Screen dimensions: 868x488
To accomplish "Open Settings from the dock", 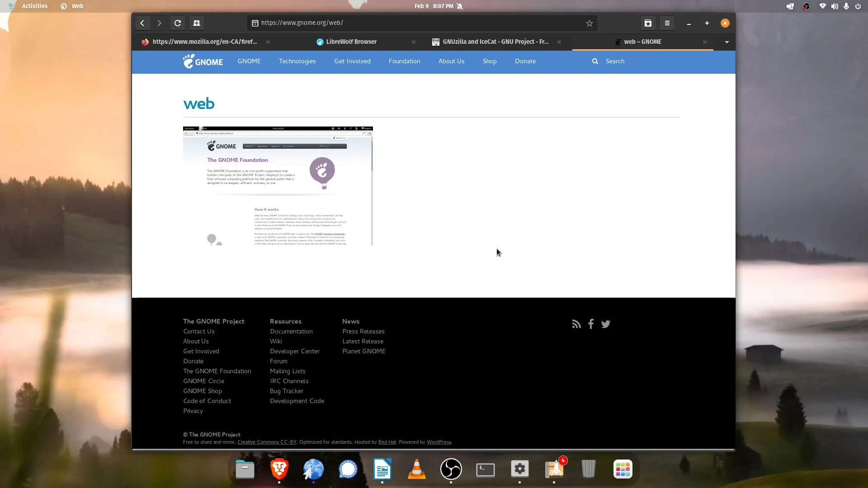I will click(x=520, y=469).
